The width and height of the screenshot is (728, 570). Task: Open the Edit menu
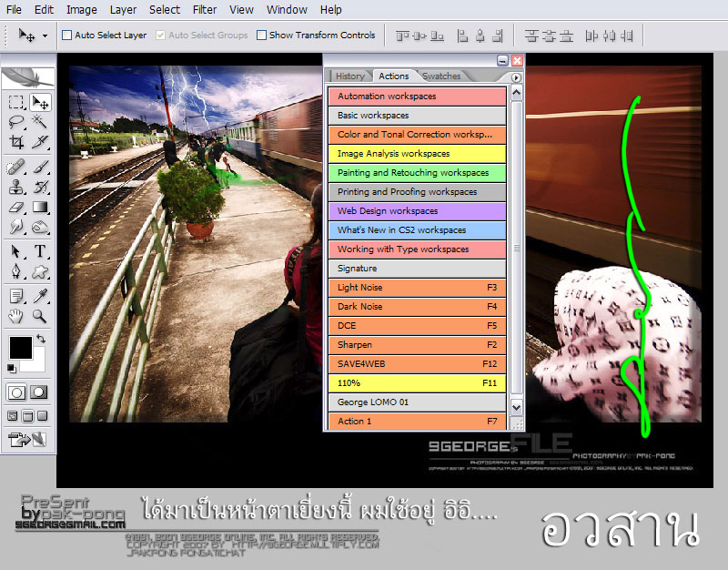point(44,9)
